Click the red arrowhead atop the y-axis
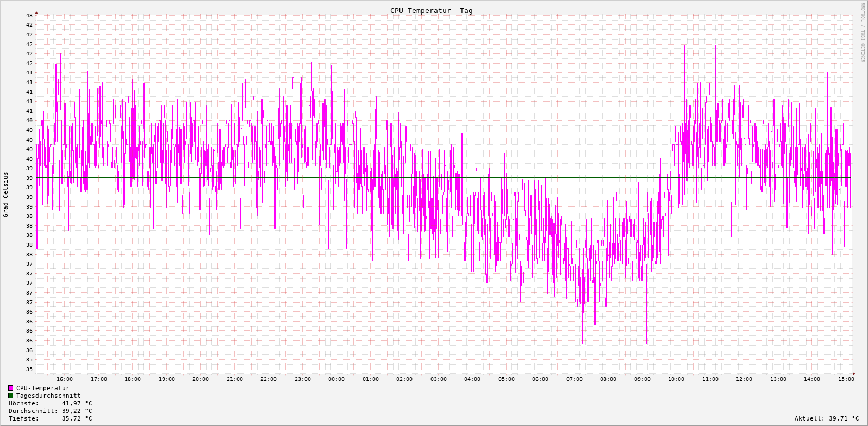Screen dimensions: 868x426 click(x=36, y=12)
